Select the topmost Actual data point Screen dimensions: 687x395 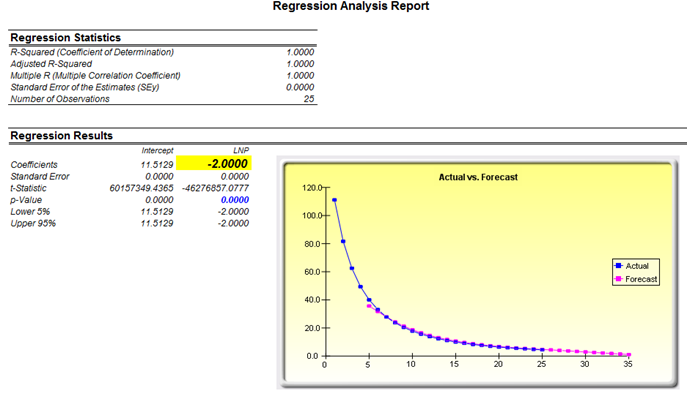(334, 200)
